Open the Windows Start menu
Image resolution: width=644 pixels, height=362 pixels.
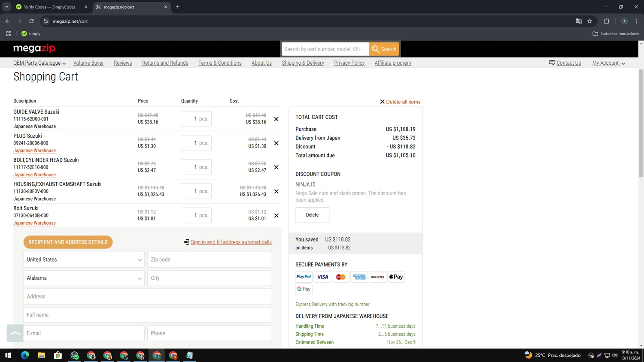click(x=8, y=355)
